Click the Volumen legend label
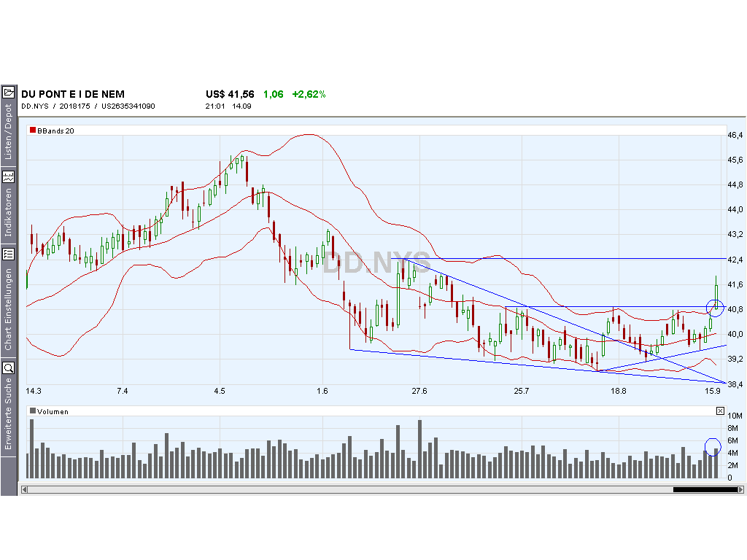This screenshot has width=747, height=560. coord(53,411)
